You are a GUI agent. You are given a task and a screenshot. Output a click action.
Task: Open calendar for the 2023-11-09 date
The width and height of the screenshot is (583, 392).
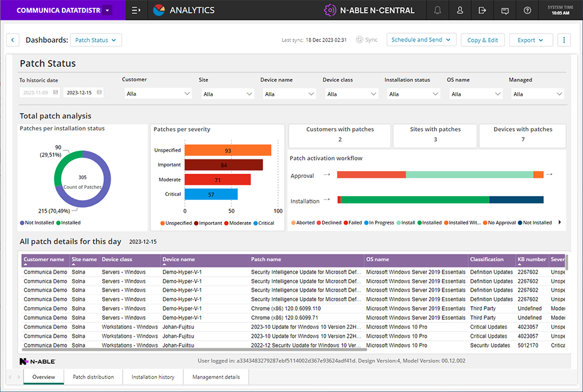point(56,92)
